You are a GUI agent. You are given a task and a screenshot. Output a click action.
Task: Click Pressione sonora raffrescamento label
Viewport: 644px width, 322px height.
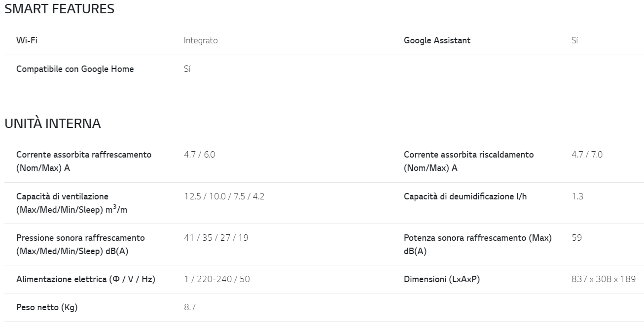pos(80,244)
